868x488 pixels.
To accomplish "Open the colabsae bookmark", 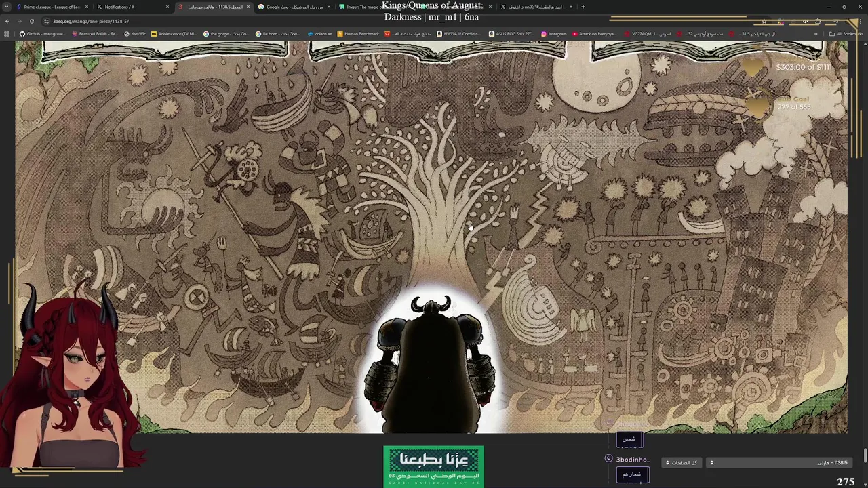I will coord(320,34).
